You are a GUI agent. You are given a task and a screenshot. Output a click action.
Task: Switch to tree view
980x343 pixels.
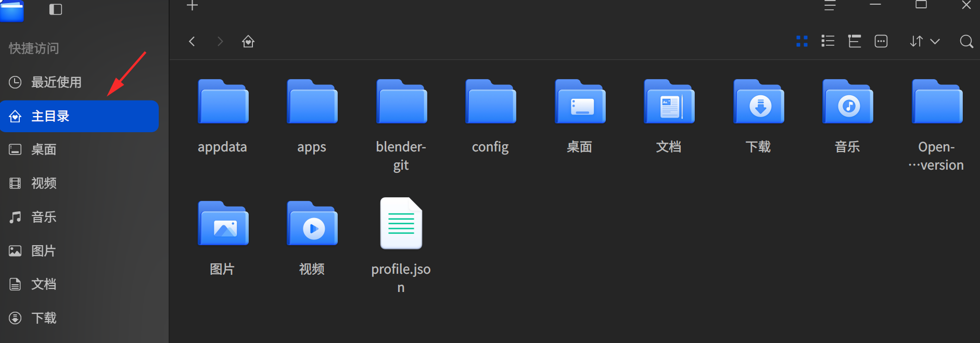tap(855, 41)
